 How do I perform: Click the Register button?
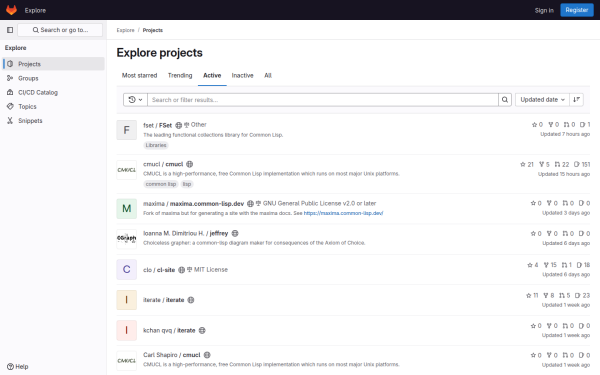tap(577, 10)
